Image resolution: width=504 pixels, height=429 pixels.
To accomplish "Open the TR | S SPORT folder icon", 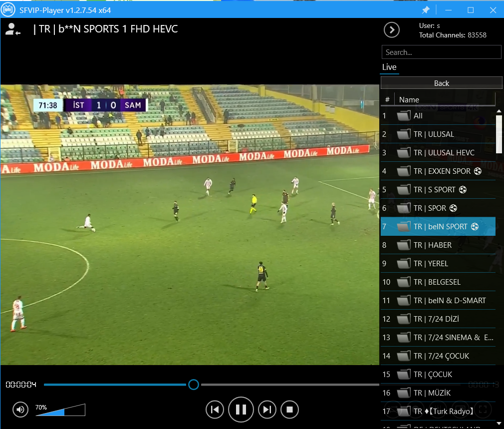I will point(404,189).
